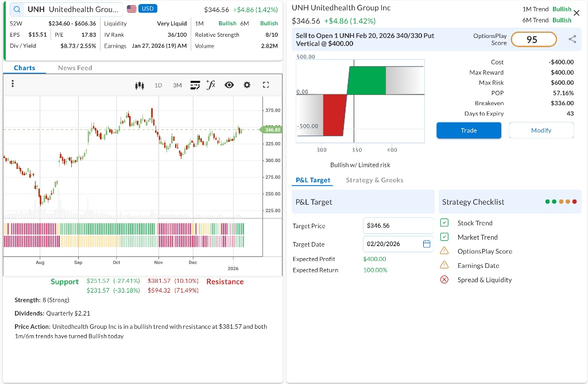This screenshot has height=384, width=588.
Task: Add an indicator with the fx icon
Action: pos(211,85)
